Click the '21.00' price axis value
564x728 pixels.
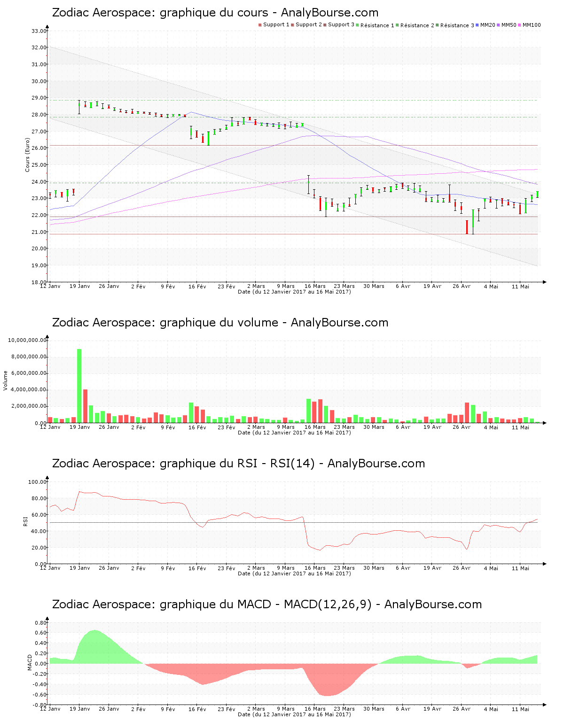(x=39, y=232)
